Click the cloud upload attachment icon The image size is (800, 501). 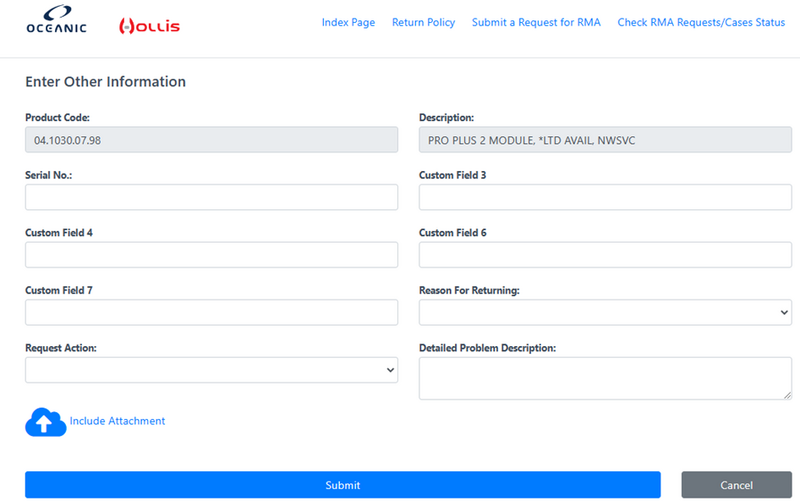pyautogui.click(x=45, y=422)
